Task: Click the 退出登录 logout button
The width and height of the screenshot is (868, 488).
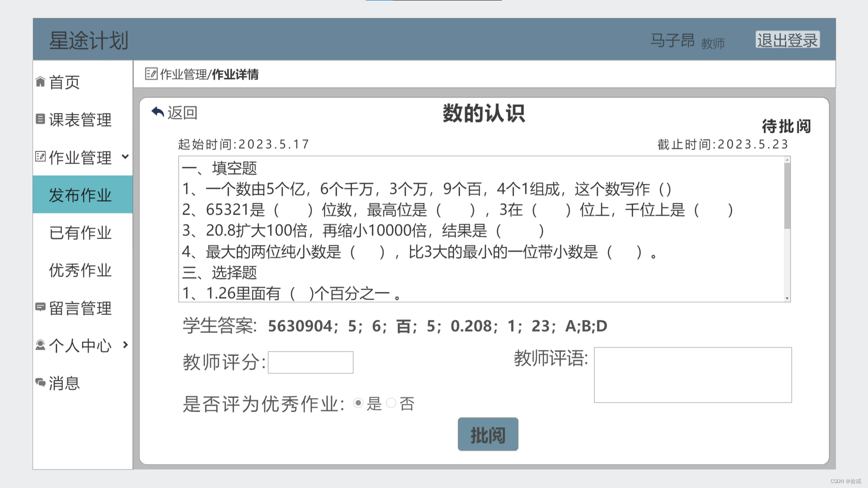Action: pyautogui.click(x=787, y=40)
